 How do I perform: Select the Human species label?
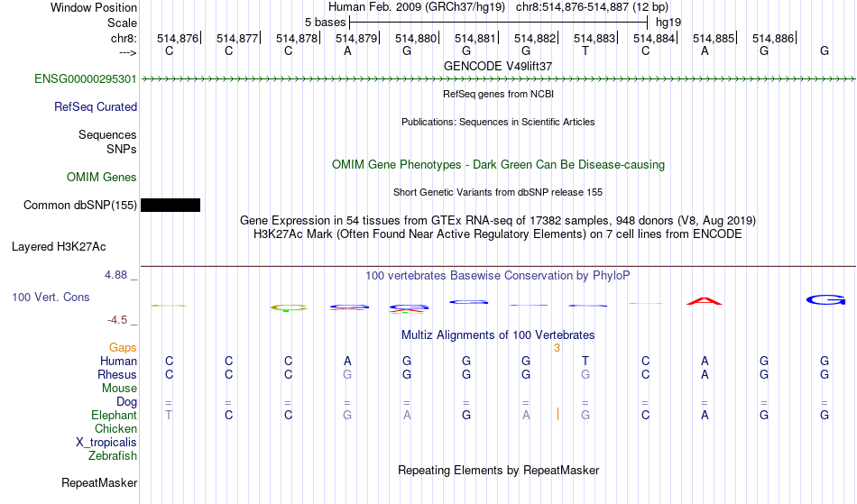118,361
